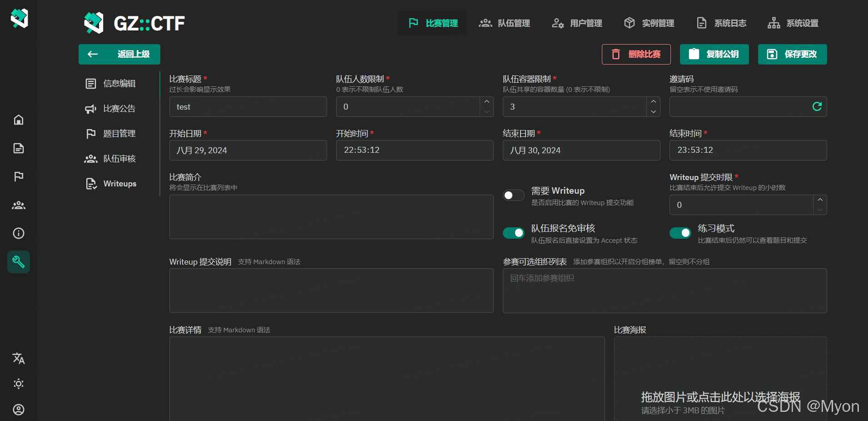Decrease the 队伍人数限制 value
Screen dimensions: 868x421
click(486, 111)
